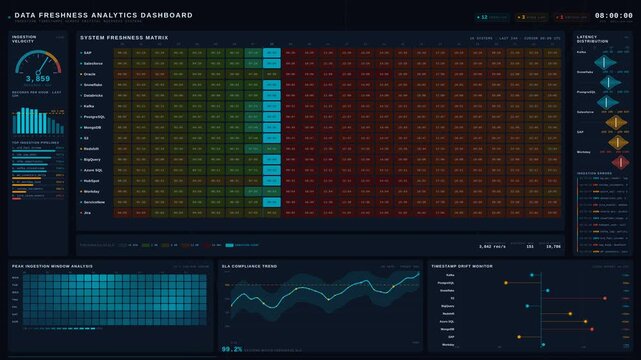This screenshot has width=641, height=360.
Task: Select the Ingestion Velocity panel title
Action: (x=24, y=39)
